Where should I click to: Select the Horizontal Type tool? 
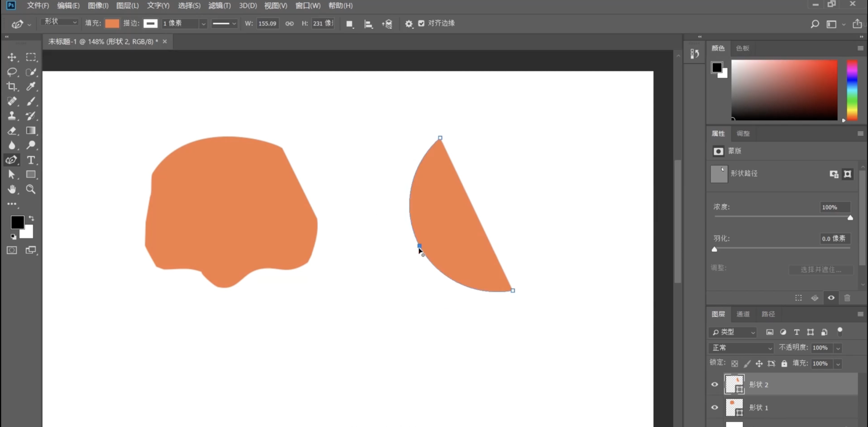(31, 160)
